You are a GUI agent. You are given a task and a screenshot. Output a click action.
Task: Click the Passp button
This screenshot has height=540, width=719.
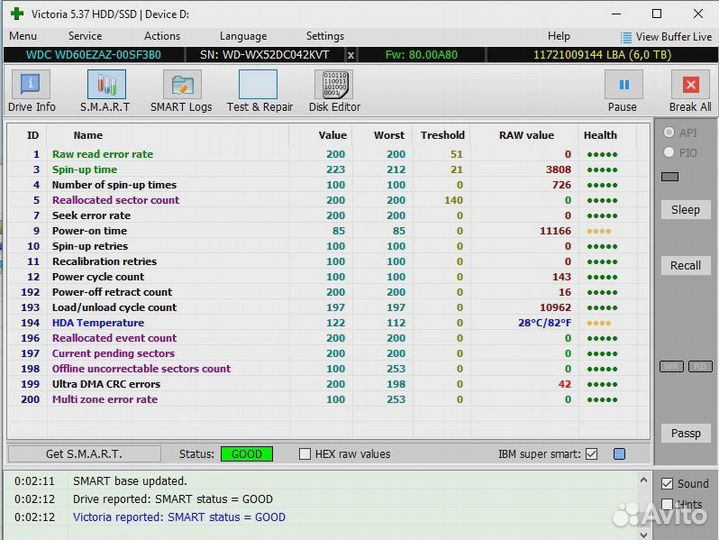click(x=686, y=433)
